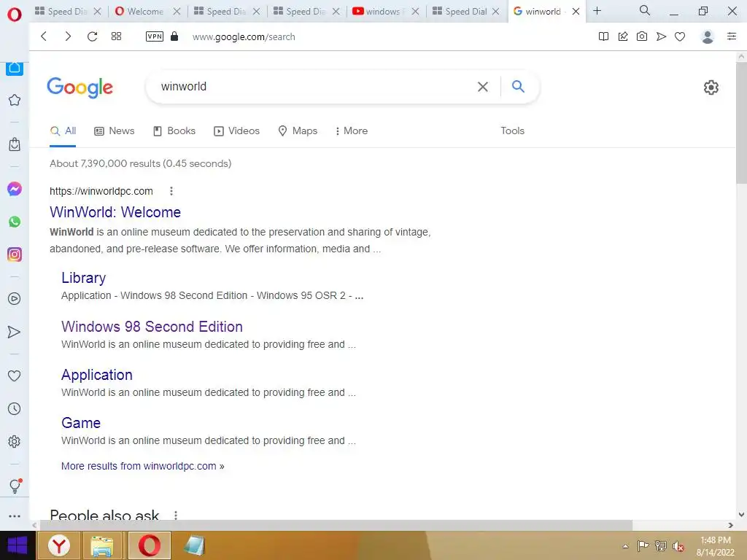Image resolution: width=747 pixels, height=560 pixels.
Task: Click the horizontal scrollbar thumb
Action: [x=336, y=525]
